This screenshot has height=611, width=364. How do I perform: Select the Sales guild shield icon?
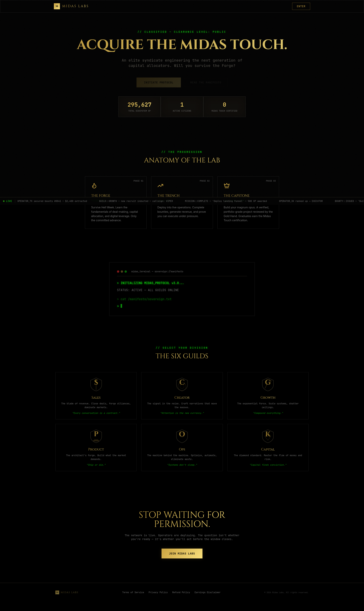pyautogui.click(x=96, y=384)
